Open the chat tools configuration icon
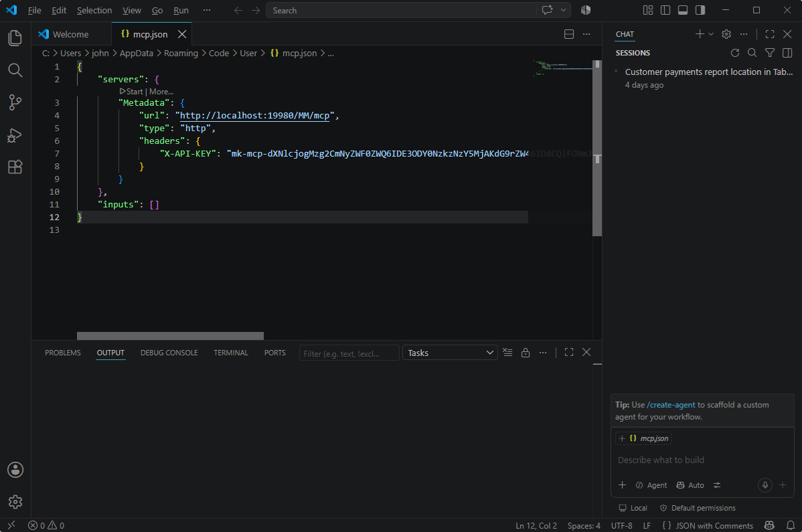The width and height of the screenshot is (802, 532). (x=717, y=485)
